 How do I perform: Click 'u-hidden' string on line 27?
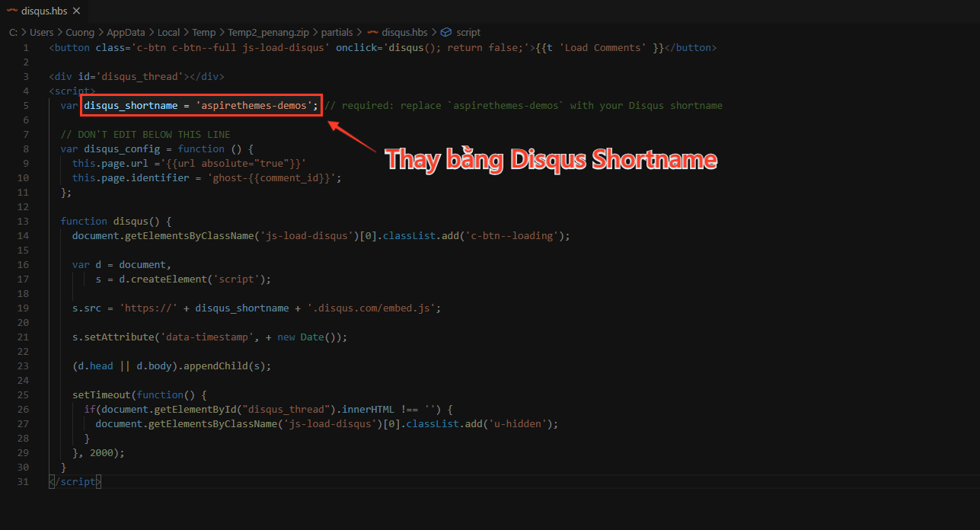click(x=519, y=423)
